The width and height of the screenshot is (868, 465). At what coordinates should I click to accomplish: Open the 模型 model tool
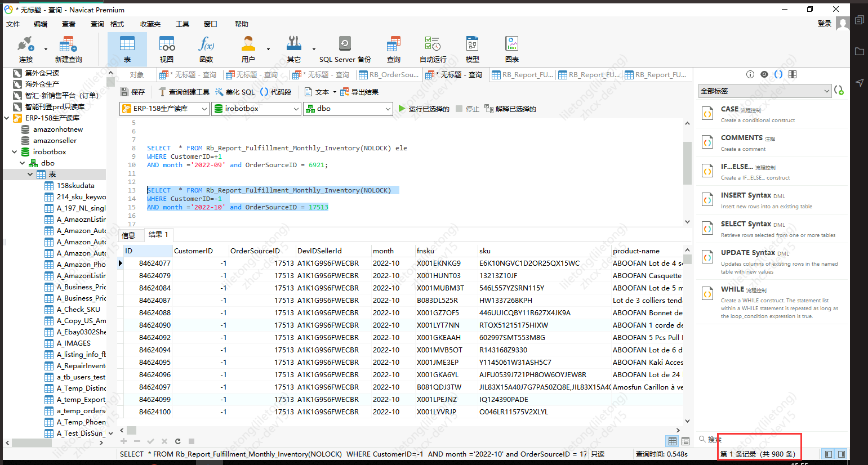pyautogui.click(x=472, y=50)
